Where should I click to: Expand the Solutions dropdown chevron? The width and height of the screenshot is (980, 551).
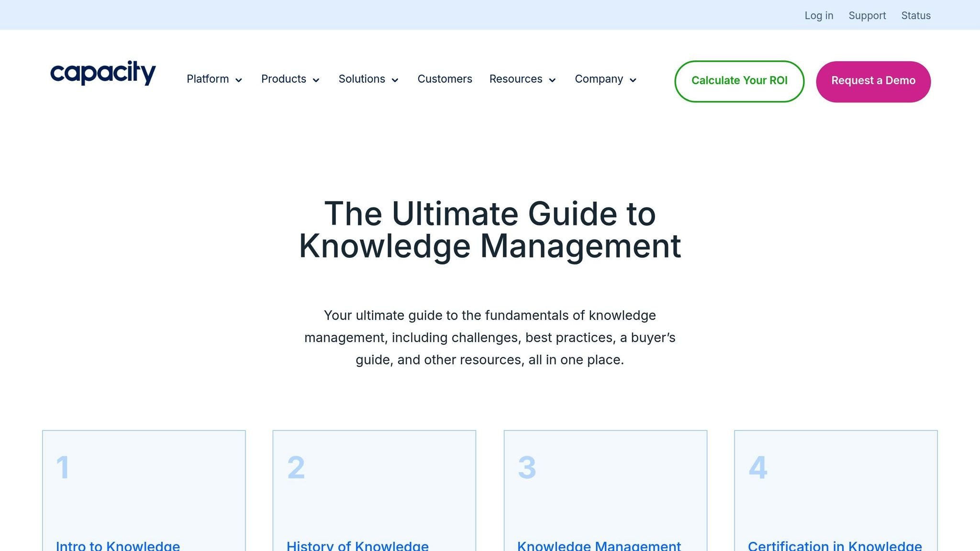point(395,80)
